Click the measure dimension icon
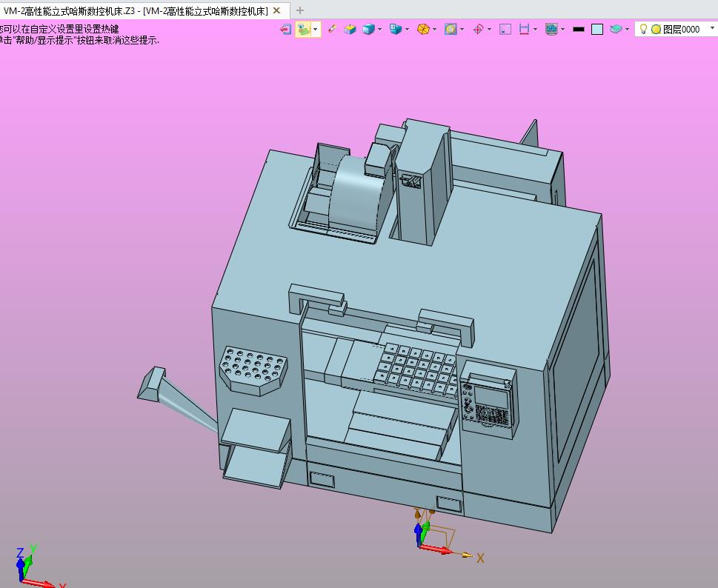This screenshot has height=588, width=718. point(524,30)
